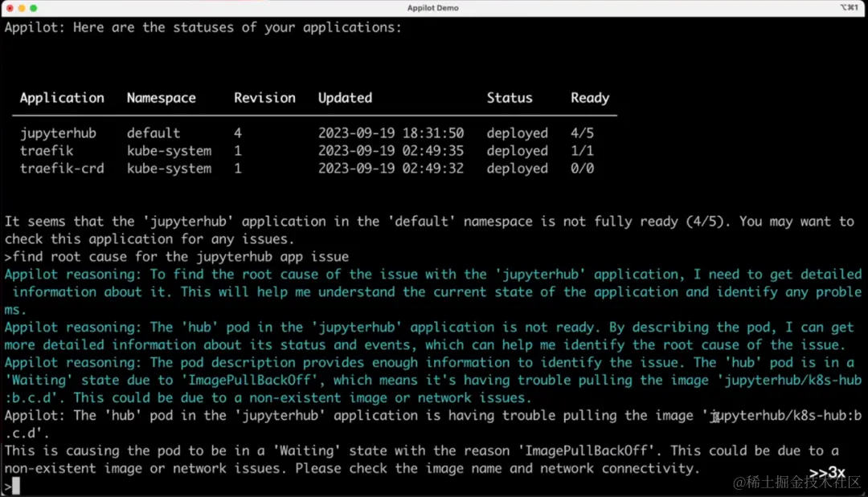This screenshot has height=497, width=868.
Task: Click the Status column header
Action: pyautogui.click(x=509, y=98)
